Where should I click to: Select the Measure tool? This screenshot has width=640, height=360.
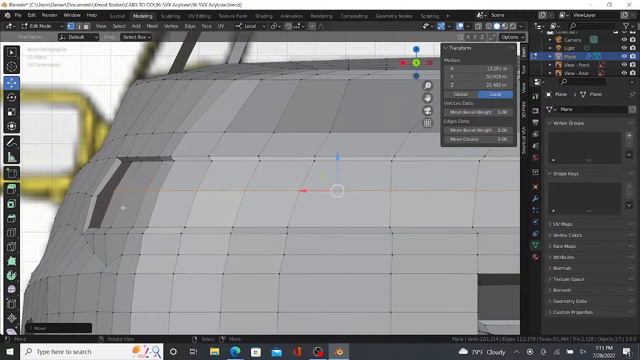(x=11, y=157)
